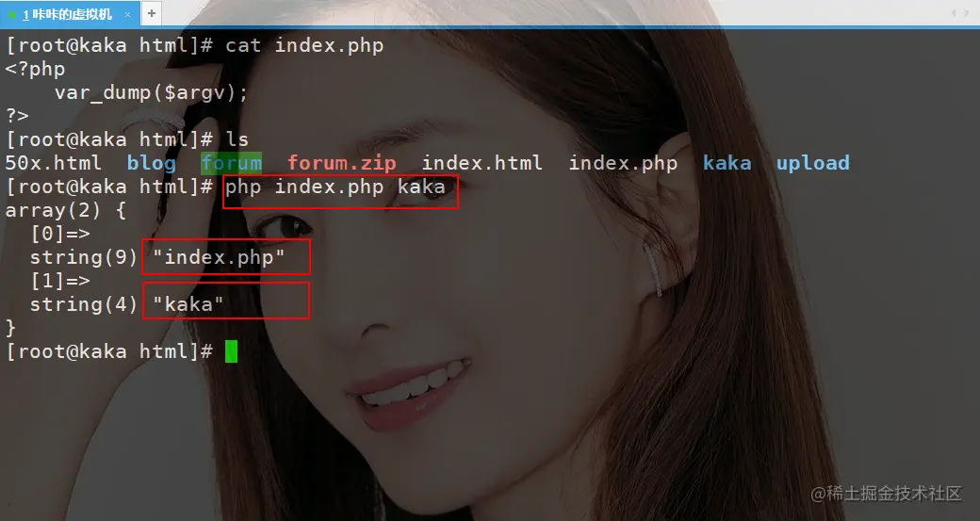The width and height of the screenshot is (980, 521).
Task: Click the 'var_dump($argv);' code line
Action: (x=152, y=93)
